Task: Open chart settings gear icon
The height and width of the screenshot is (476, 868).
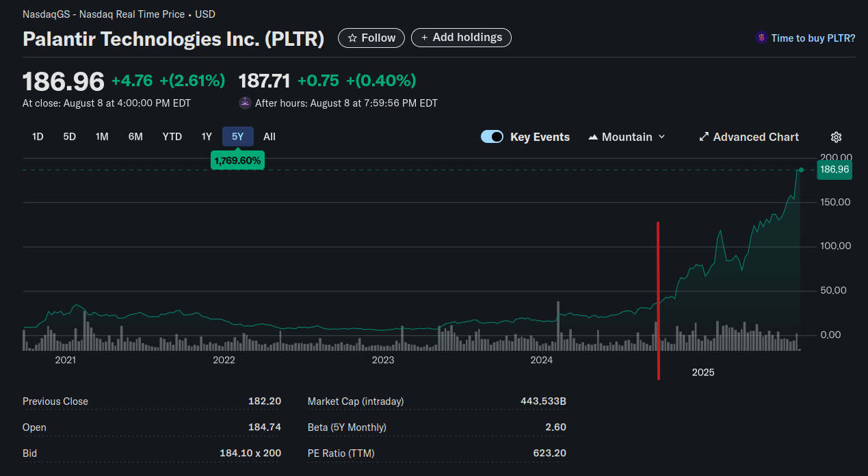Action: [x=836, y=137]
